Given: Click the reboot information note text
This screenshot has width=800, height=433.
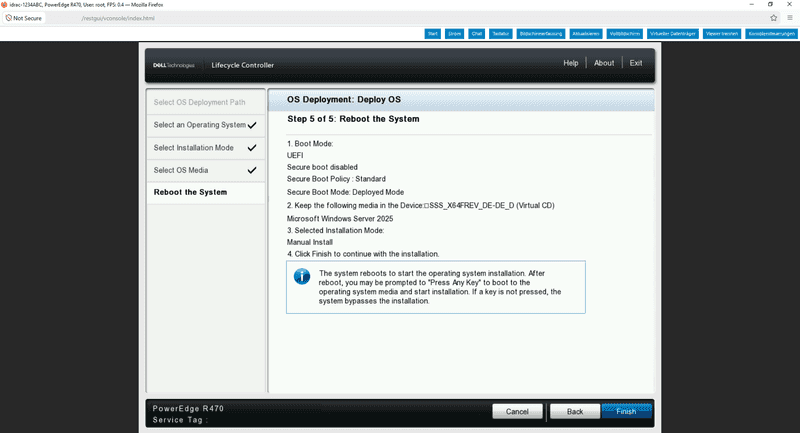Looking at the screenshot, I should click(440, 287).
